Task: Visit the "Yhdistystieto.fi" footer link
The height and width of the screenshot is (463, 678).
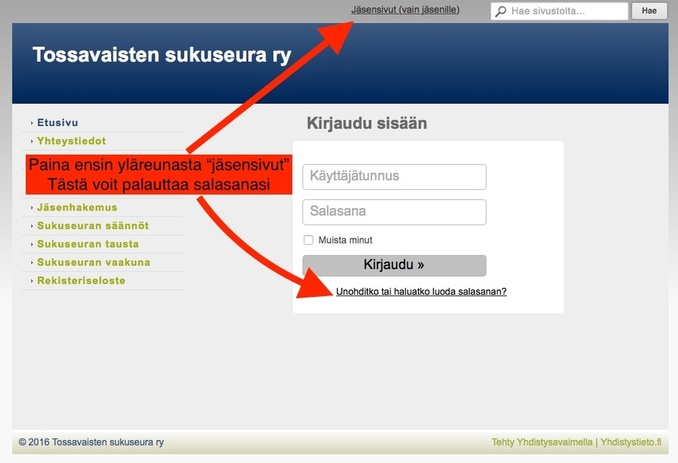Action: 631,442
